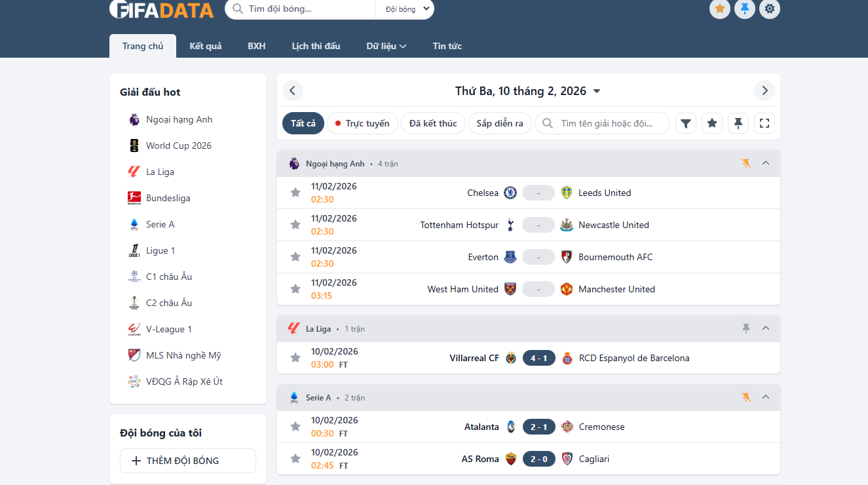Image resolution: width=868 pixels, height=485 pixels.
Task: Open the Lịch thi đấu tab
Action: [x=316, y=46]
